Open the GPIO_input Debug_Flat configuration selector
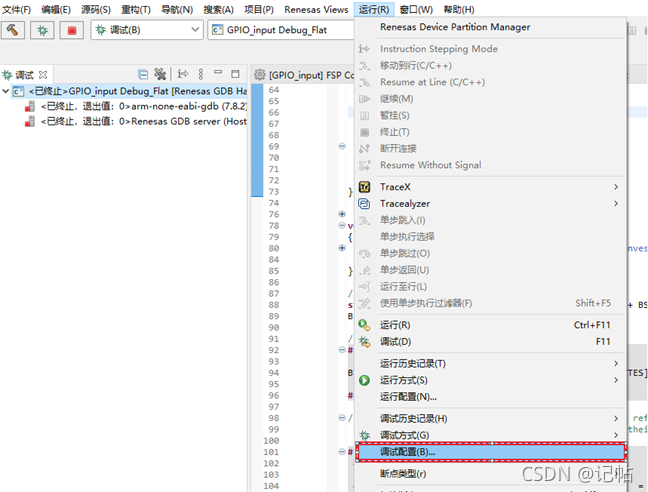 click(x=281, y=30)
